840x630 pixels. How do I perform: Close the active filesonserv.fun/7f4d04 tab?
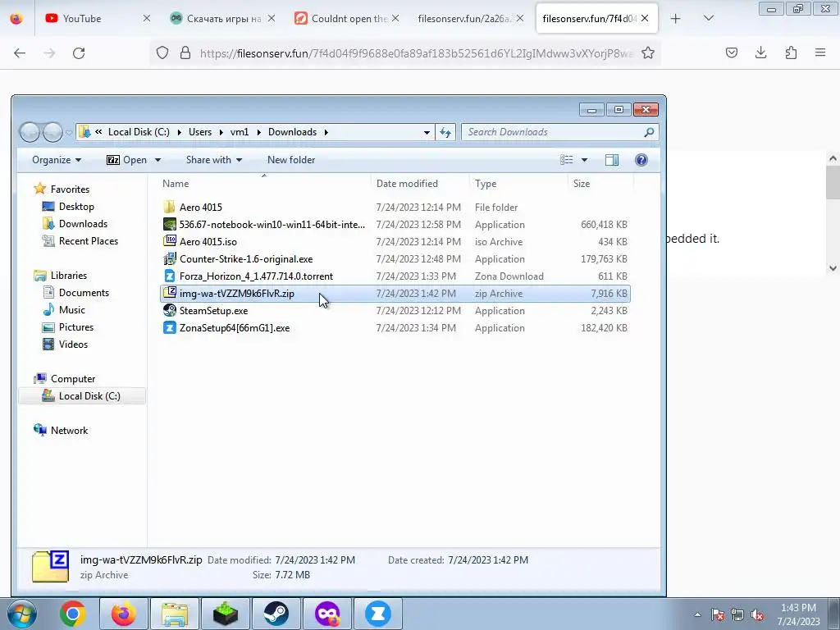pos(645,19)
